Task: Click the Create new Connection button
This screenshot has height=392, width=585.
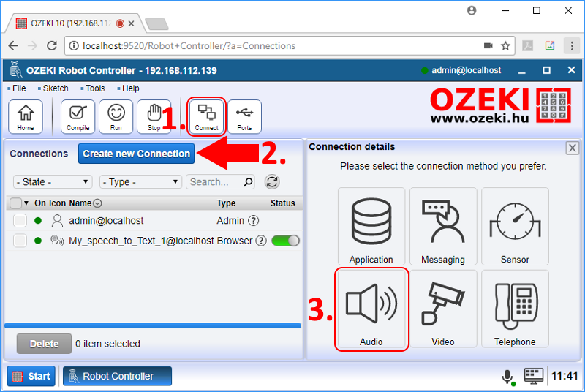Action: 136,154
